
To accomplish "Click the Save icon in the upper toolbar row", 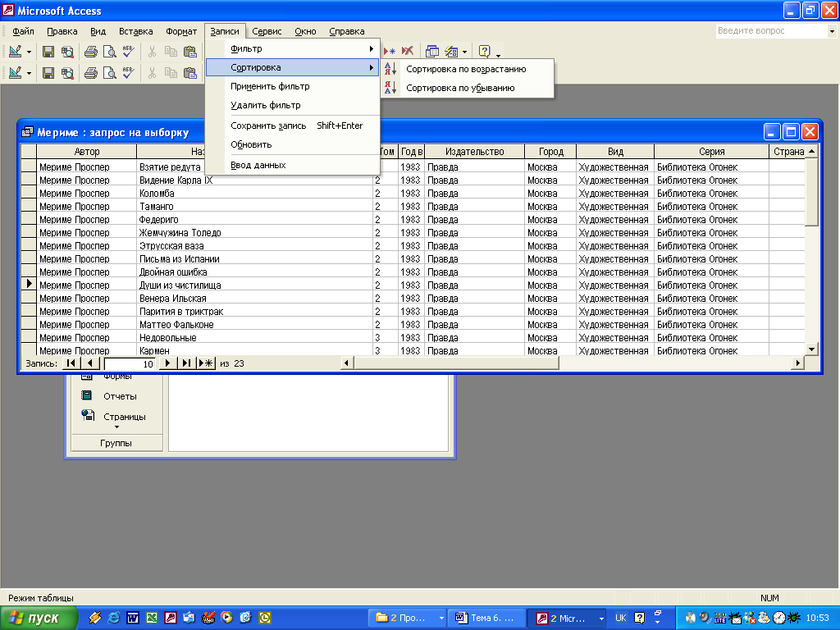I will 48,52.
